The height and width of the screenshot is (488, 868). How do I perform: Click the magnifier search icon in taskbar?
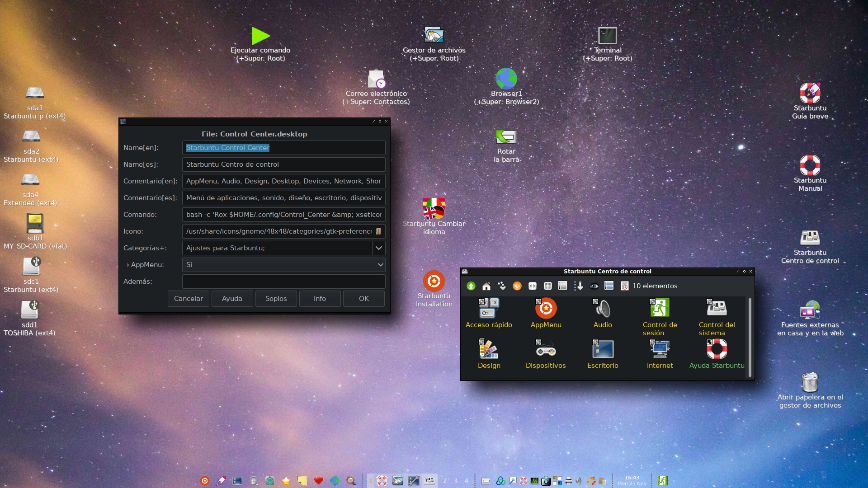click(351, 481)
